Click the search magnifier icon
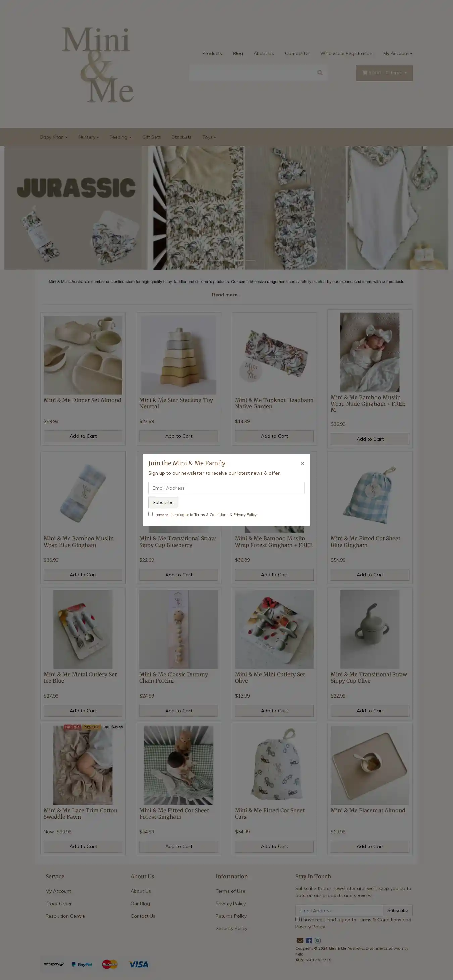 320,73
